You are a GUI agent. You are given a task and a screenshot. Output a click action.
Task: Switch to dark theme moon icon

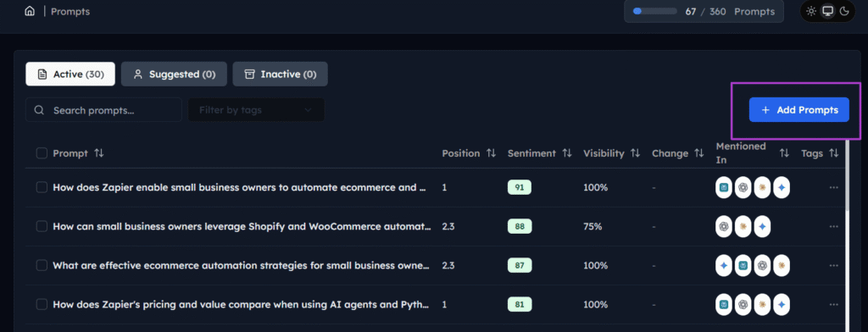[x=844, y=11]
